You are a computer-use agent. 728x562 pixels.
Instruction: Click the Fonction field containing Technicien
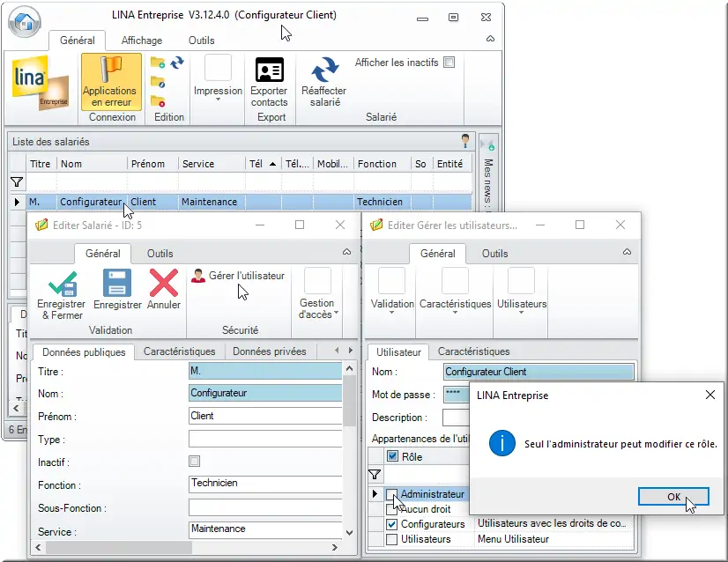point(265,484)
